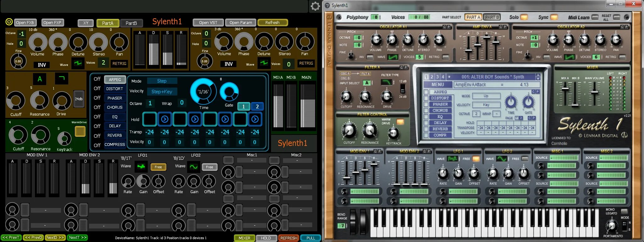Screen dimensions: 644x242
Task: Click the Filter Control RESONANCE knob in Sylenth1 plugin
Action: click(370, 130)
